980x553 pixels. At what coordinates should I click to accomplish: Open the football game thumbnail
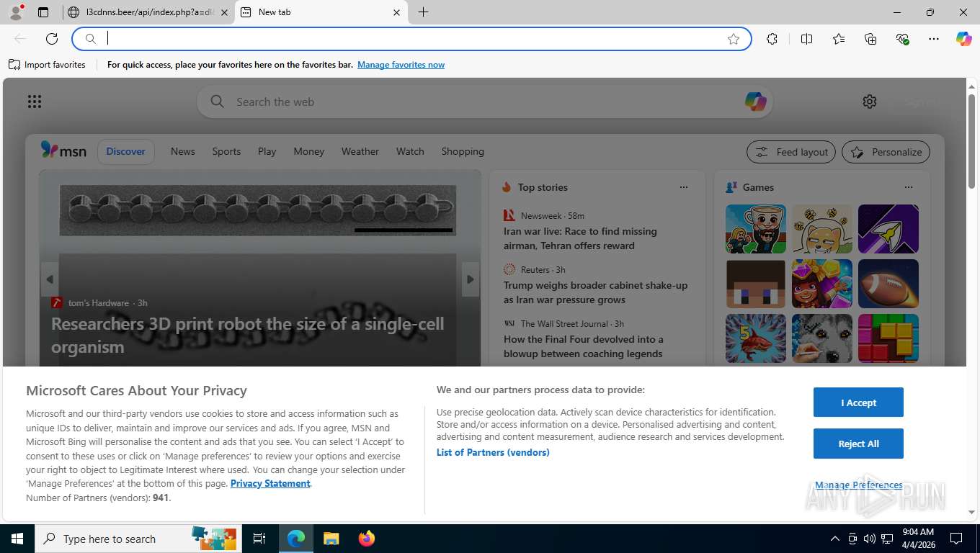(888, 284)
